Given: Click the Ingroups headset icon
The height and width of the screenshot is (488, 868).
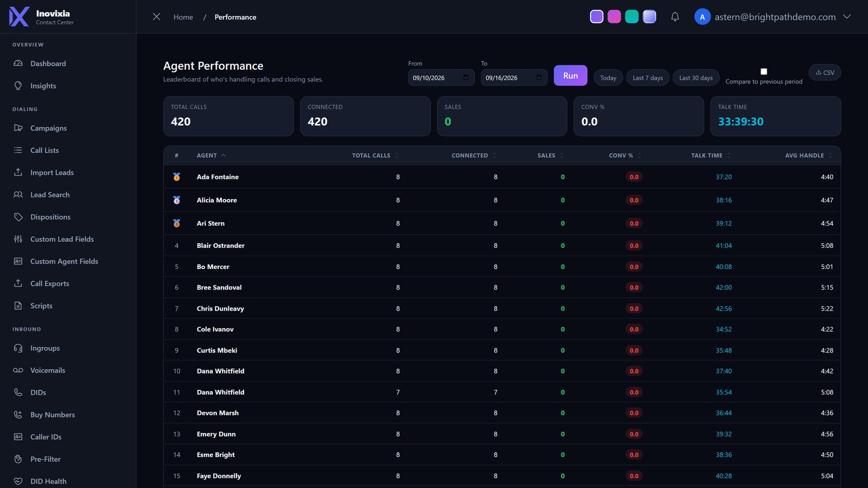Looking at the screenshot, I should tap(18, 348).
